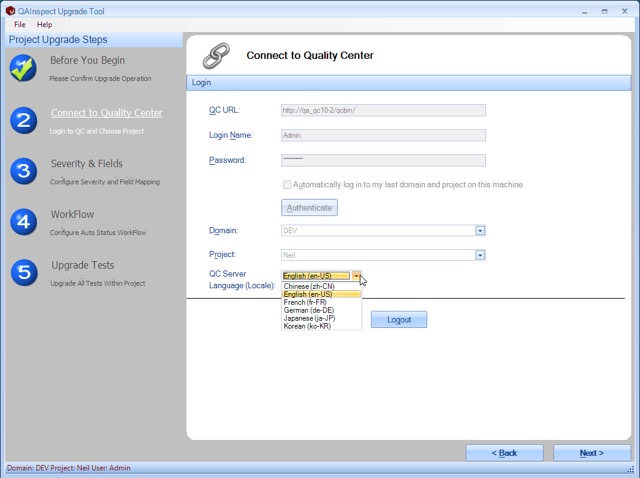The width and height of the screenshot is (640, 478).
Task: Pick Korean (ko-KR) from the list
Action: pyautogui.click(x=322, y=326)
